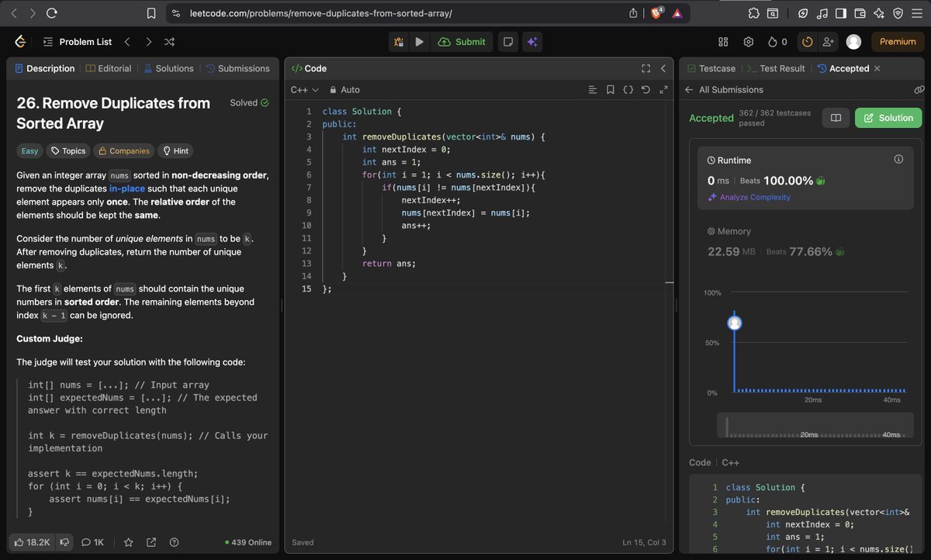The width and height of the screenshot is (931, 560).
Task: Click the browser address bar
Action: point(396,13)
